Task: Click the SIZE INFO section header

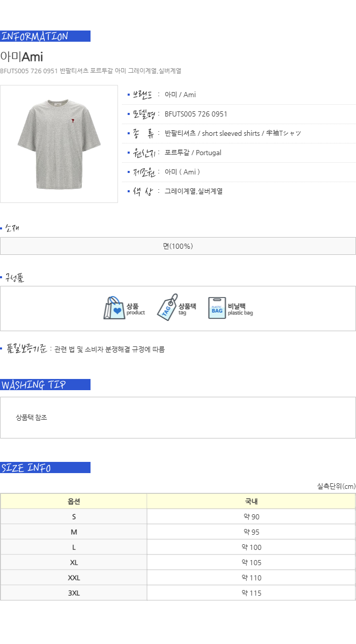Action: tap(45, 467)
